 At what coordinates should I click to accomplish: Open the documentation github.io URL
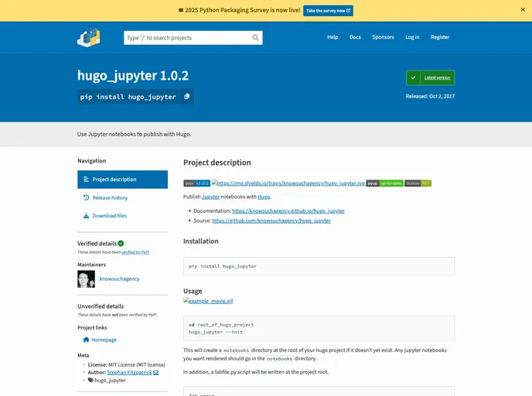pos(288,211)
